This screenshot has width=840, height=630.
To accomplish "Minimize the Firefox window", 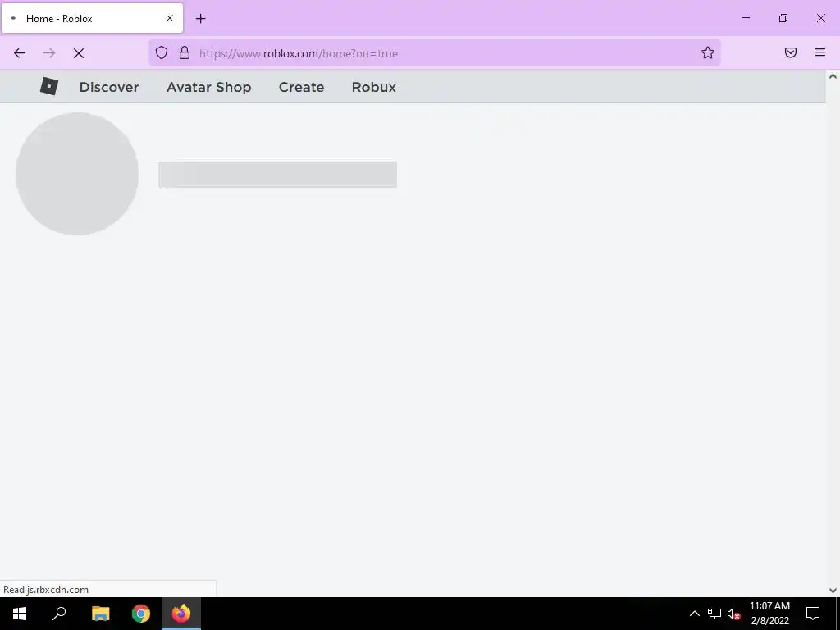I will coord(745,18).
